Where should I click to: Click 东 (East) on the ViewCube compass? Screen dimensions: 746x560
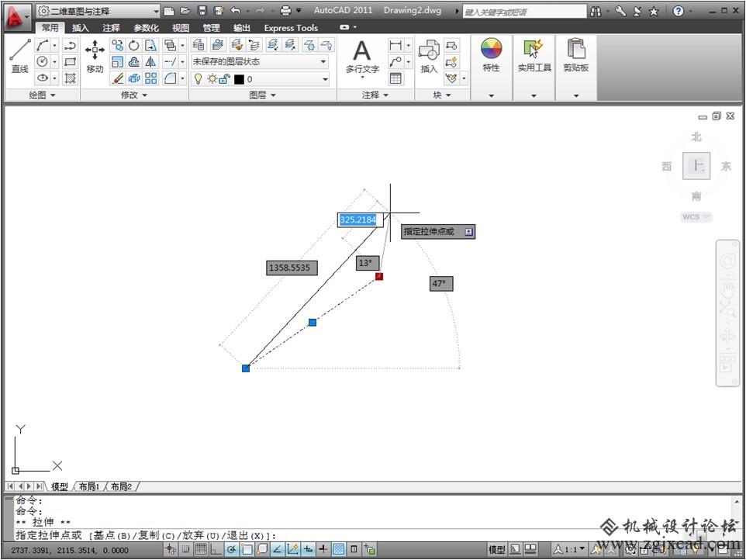click(726, 166)
